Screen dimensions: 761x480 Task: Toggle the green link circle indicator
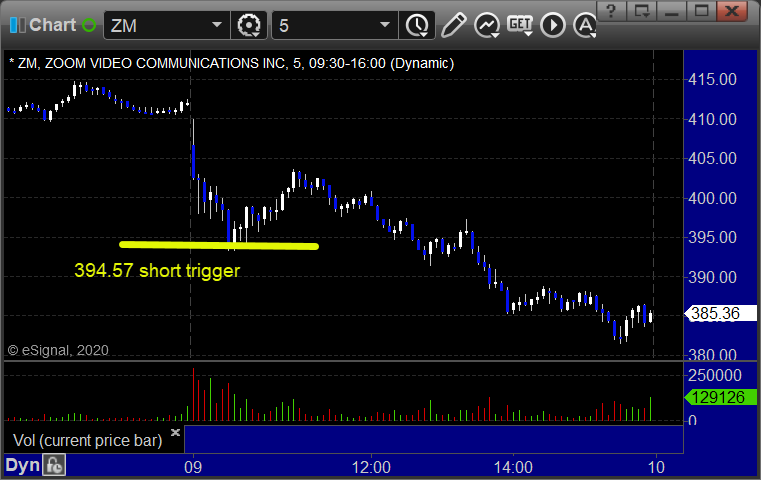point(89,25)
